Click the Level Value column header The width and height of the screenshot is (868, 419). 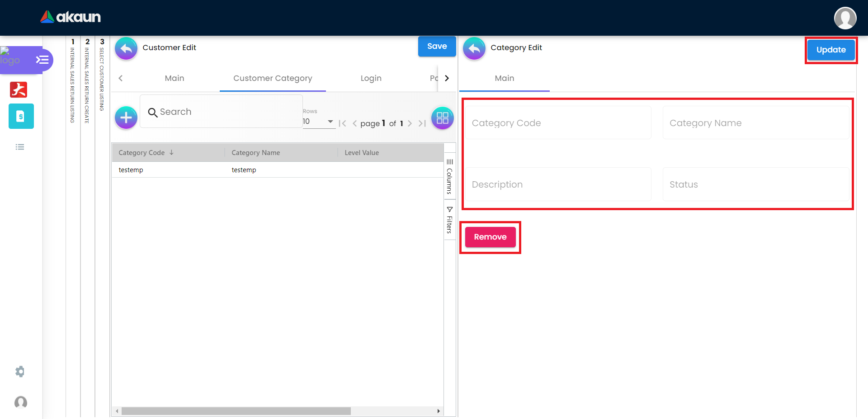point(390,153)
